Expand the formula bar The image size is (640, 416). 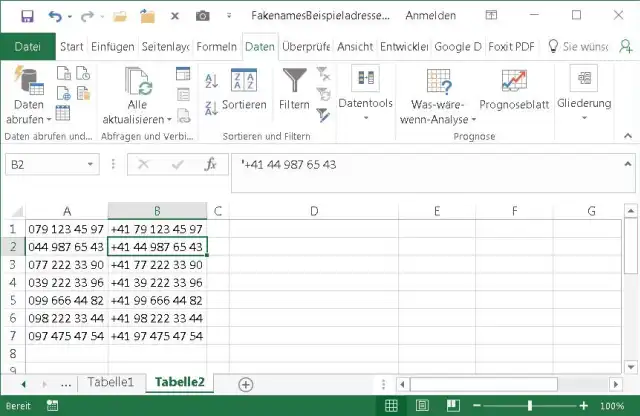[x=627, y=164]
